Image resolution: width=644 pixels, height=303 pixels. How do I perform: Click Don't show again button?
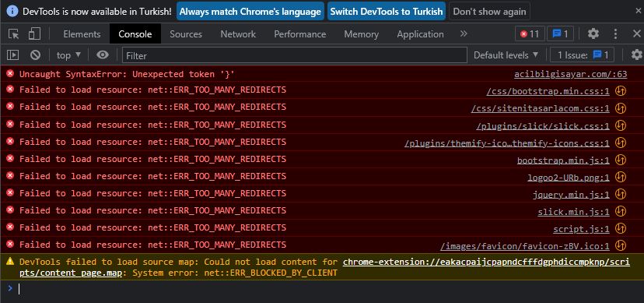[x=489, y=11]
